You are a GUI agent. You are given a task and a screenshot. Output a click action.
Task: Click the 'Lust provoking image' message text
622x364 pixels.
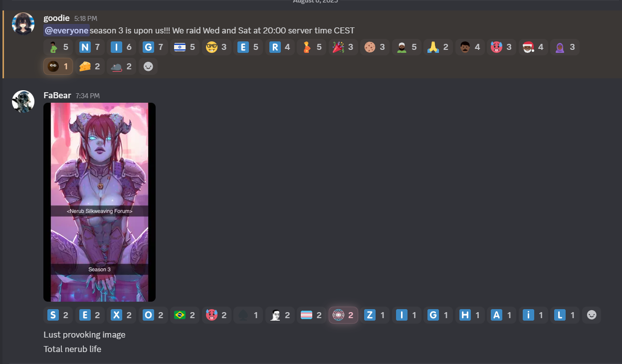point(84,335)
